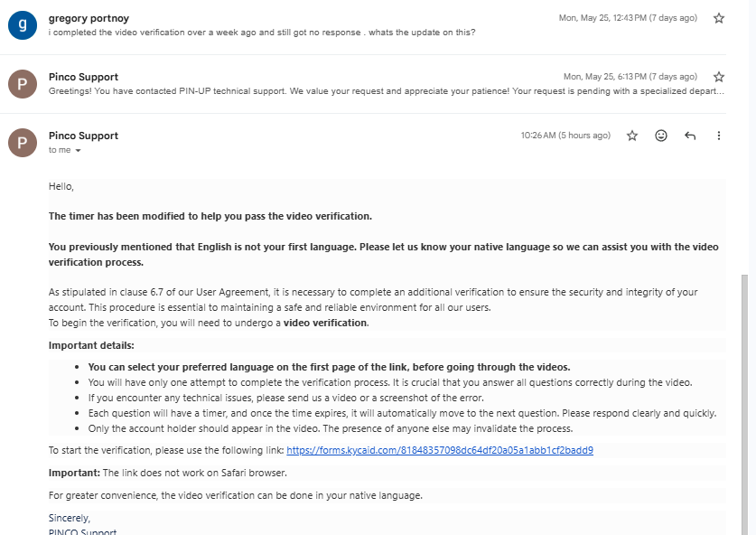Click the 'Important details:' heading text
Image resolution: width=756 pixels, height=535 pixels.
[91, 345]
